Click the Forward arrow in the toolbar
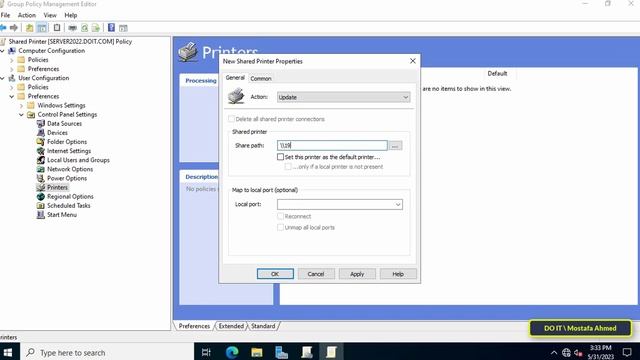This screenshot has height=360, width=640. pyautogui.click(x=14, y=28)
